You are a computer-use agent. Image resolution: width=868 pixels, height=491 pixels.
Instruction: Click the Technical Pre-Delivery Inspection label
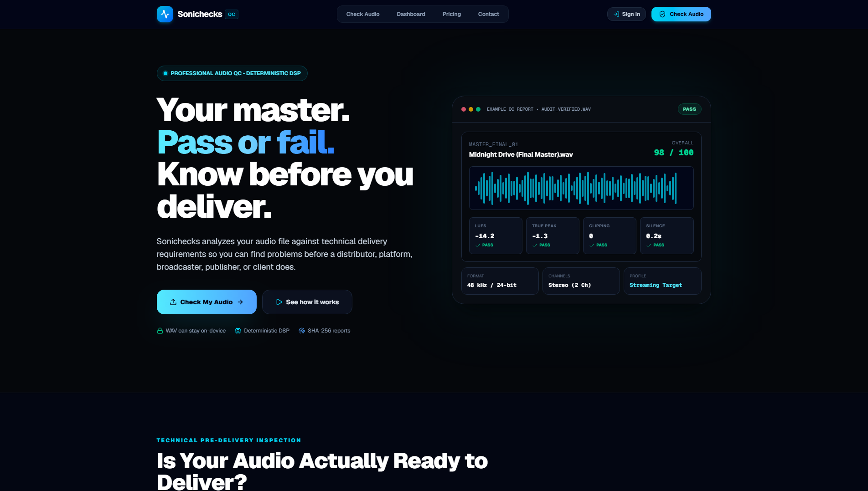click(229, 440)
